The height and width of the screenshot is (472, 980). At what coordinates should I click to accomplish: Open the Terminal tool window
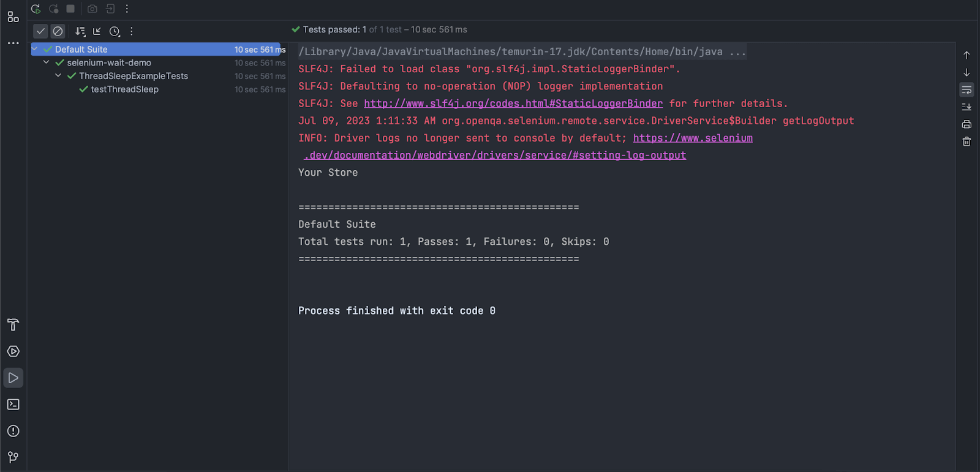pyautogui.click(x=13, y=404)
